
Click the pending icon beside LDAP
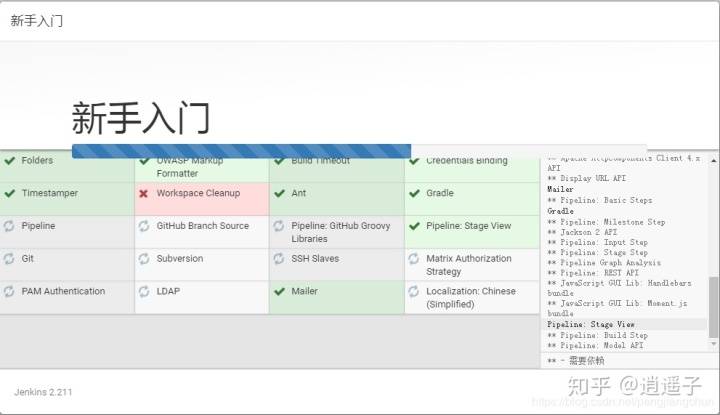(144, 292)
